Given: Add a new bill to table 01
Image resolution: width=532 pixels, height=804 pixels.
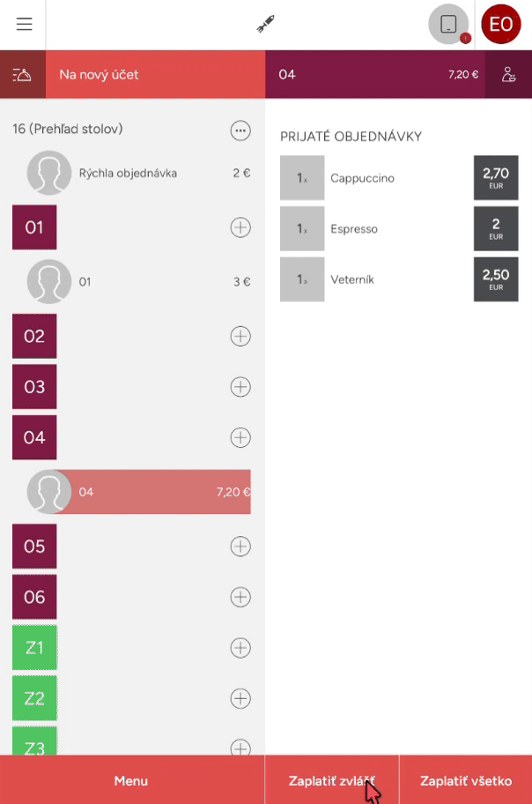Looking at the screenshot, I should pyautogui.click(x=240, y=227).
